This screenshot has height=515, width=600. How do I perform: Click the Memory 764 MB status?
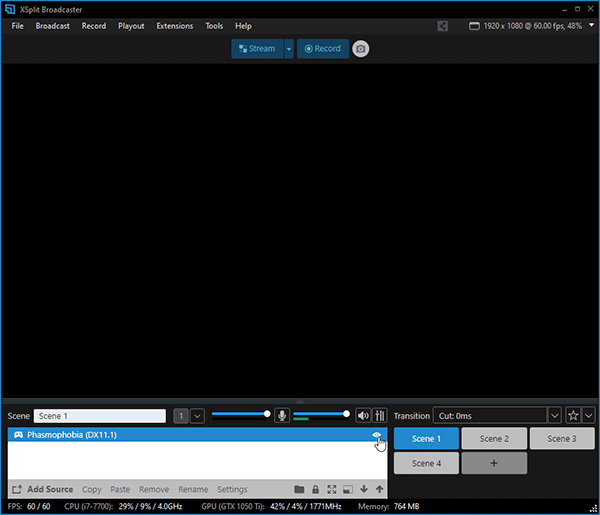389,507
